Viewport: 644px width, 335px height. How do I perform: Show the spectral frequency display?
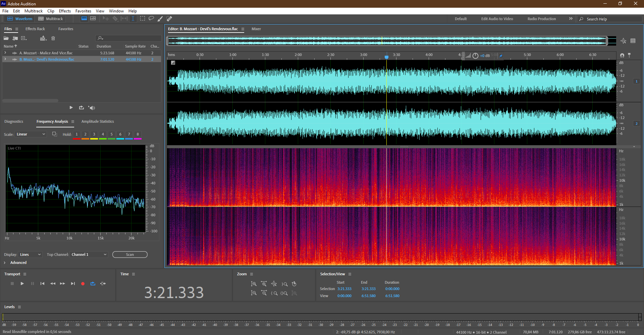click(84, 19)
